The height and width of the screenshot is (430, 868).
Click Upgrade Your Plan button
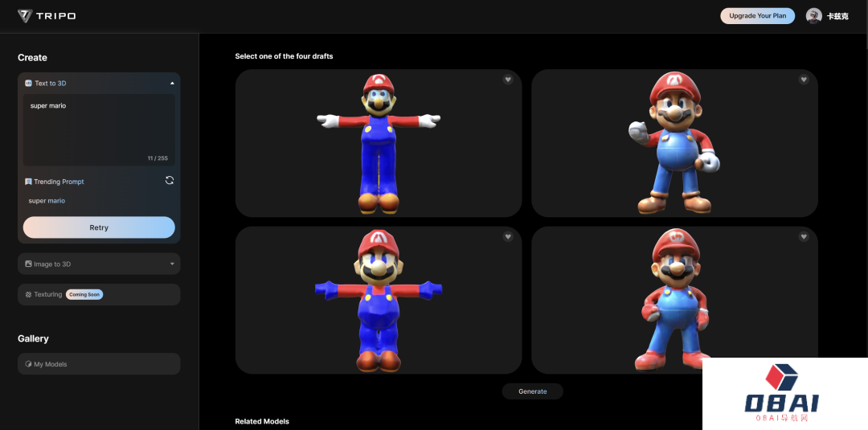tap(757, 16)
